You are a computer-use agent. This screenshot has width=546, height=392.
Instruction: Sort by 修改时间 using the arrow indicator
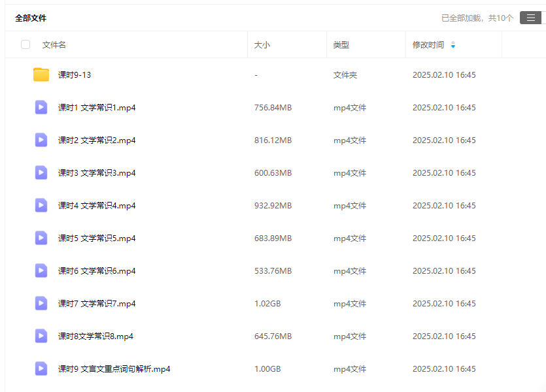(453, 45)
